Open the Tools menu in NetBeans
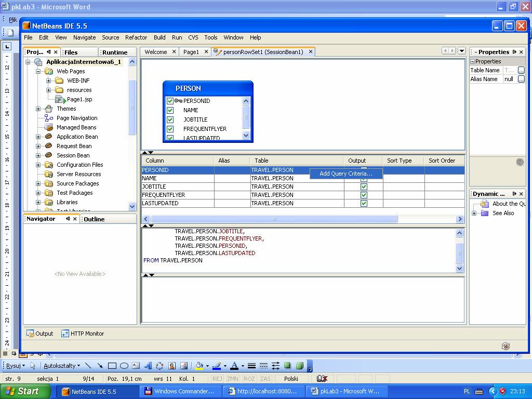 [211, 37]
